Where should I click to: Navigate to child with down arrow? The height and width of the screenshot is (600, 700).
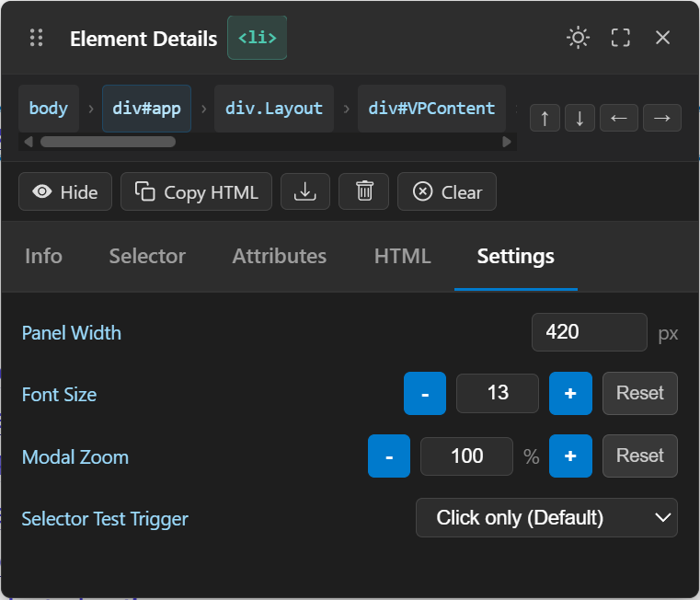580,118
